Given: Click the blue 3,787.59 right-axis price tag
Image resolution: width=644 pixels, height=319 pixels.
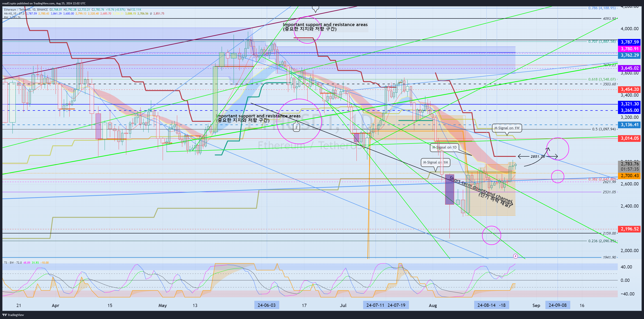Looking at the screenshot, I should tap(629, 42).
